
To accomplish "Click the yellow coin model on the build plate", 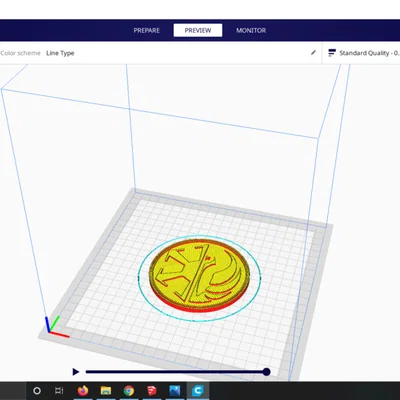I will tap(200, 275).
